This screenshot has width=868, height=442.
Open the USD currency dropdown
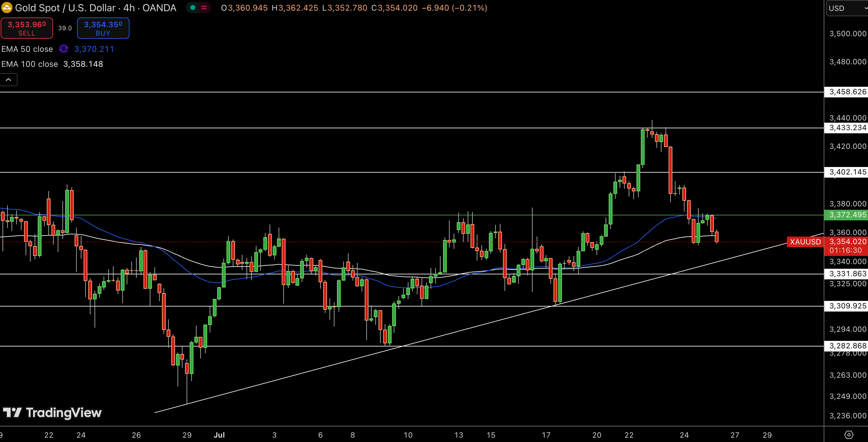pyautogui.click(x=847, y=8)
